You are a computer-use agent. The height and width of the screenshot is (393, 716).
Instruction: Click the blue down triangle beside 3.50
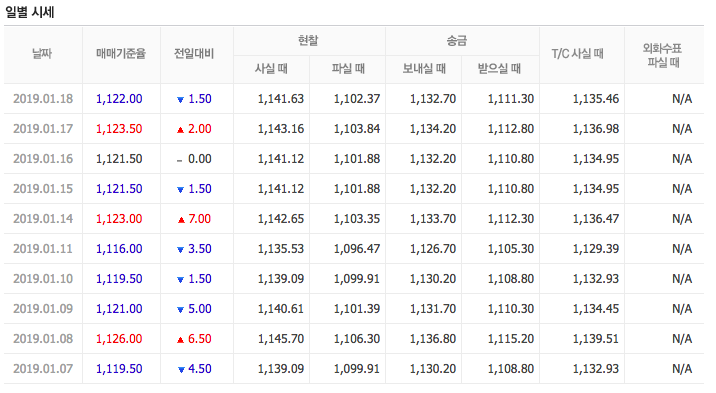[x=180, y=250]
